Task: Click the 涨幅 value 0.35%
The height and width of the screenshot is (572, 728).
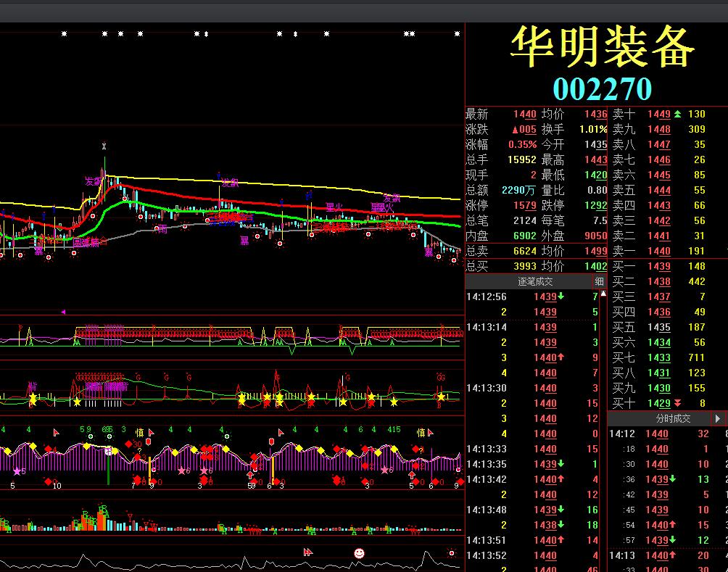Action: click(522, 144)
